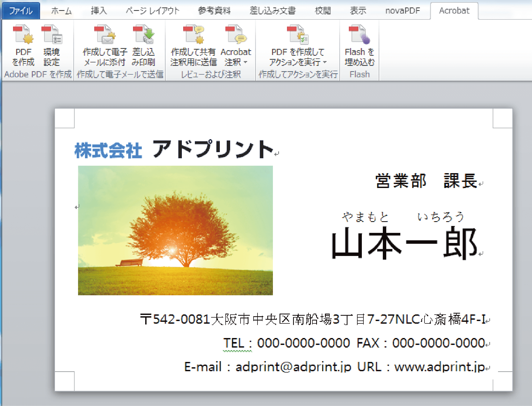The height and width of the screenshot is (406, 532).
Task: Switch to the 挿入 (Insert) tab
Action: tap(99, 11)
